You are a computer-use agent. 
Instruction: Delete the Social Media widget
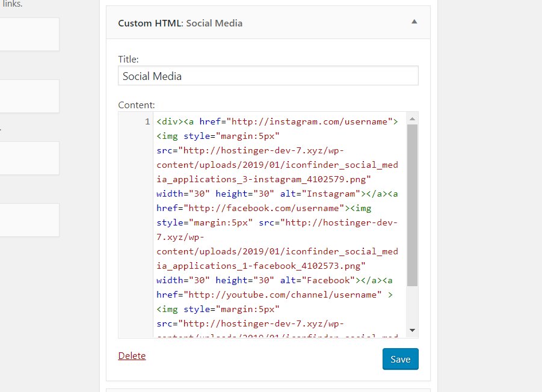pyautogui.click(x=132, y=355)
